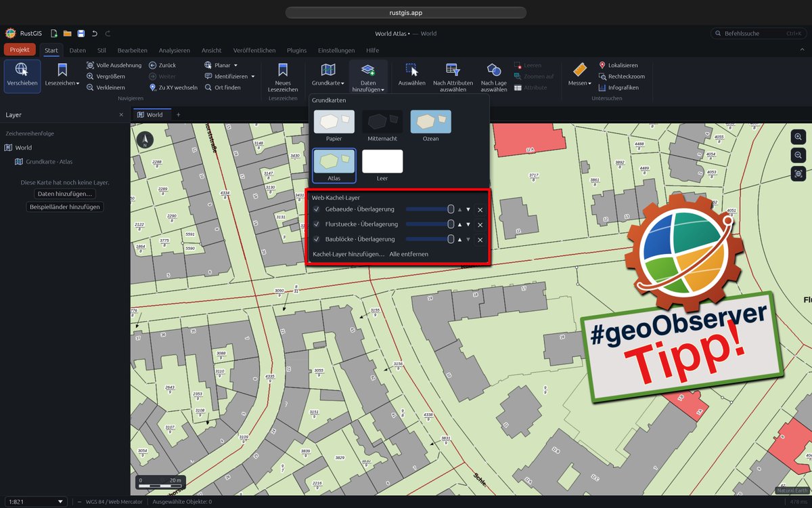
Task: Move Flurstuecke layer up
Action: (x=459, y=224)
